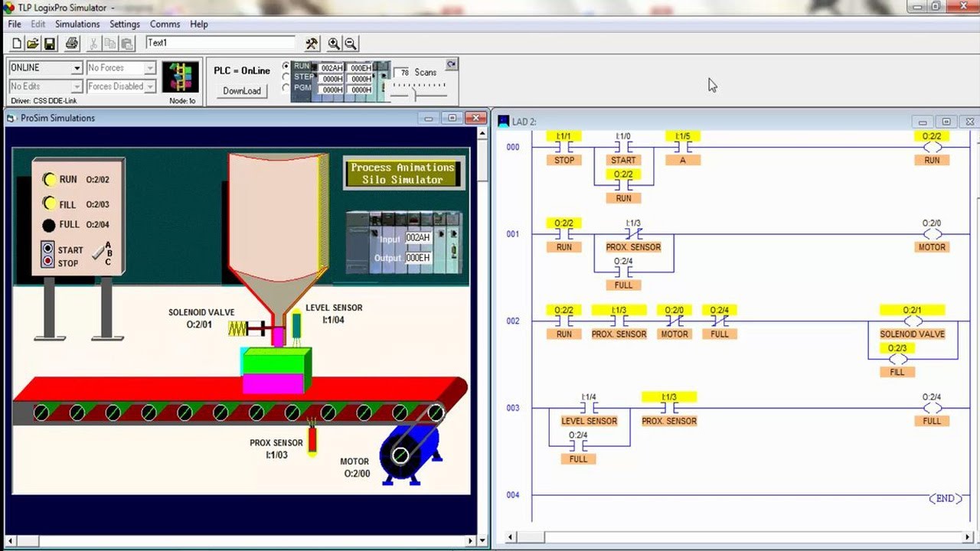Select the A contact I:1/5 in rung 000
980x551 pixels.
click(x=682, y=148)
